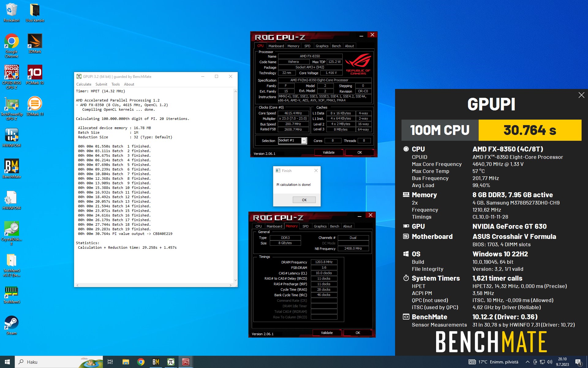Confirm OK in the Finish dialog
588x368 pixels.
[x=304, y=200]
